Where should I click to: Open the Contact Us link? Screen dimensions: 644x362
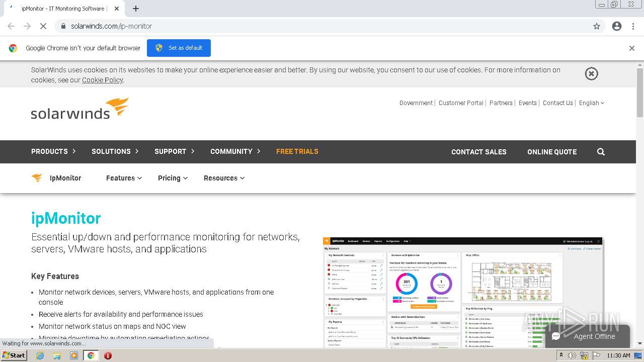(558, 103)
